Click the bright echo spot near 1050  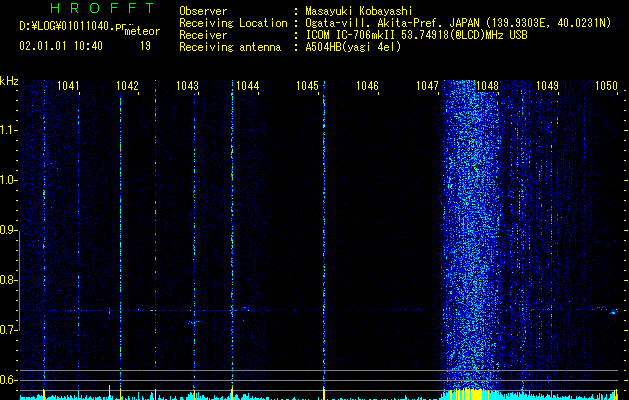click(614, 312)
